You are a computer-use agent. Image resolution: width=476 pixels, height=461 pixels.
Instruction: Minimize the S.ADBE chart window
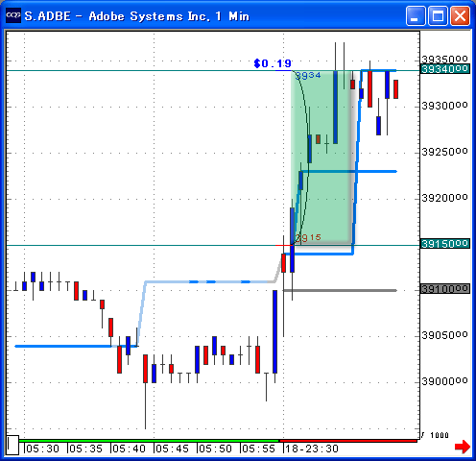coord(416,15)
